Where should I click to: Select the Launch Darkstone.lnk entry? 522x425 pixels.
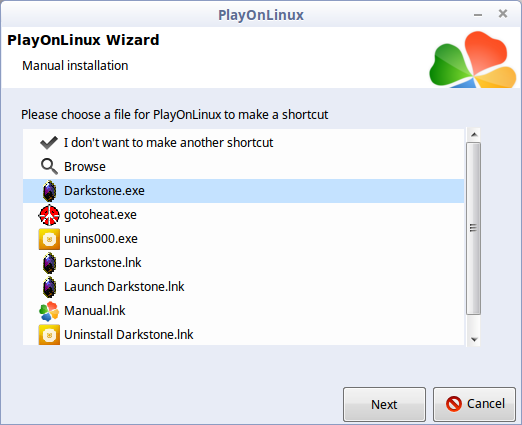point(124,287)
